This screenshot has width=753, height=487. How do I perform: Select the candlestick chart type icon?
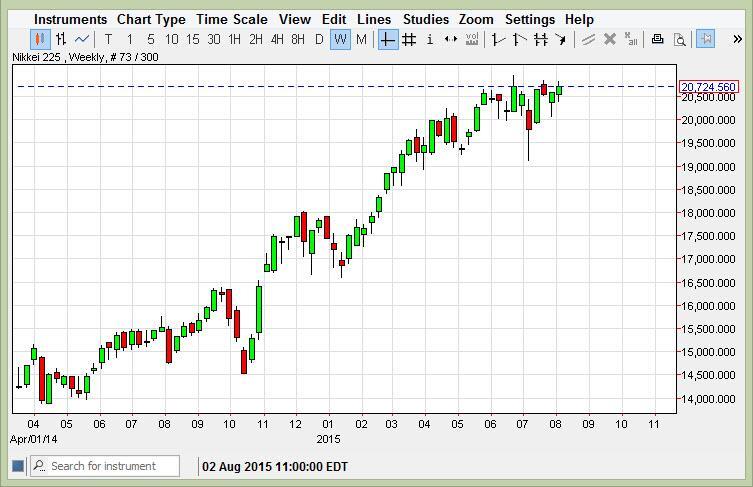[40, 39]
